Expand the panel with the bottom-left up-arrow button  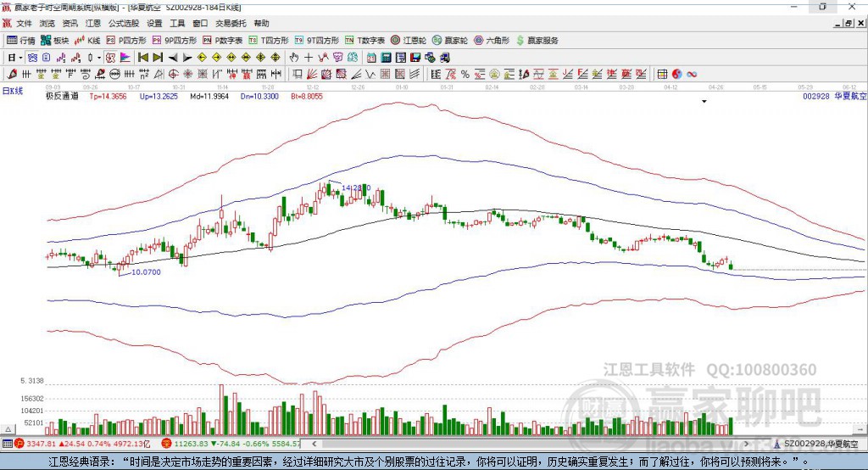[x=8, y=429]
